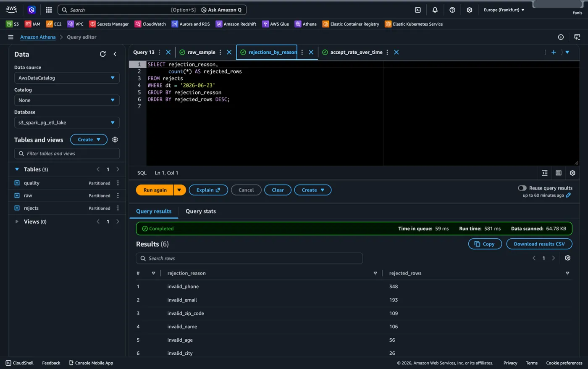This screenshot has width=588, height=369.
Task: Open EC2 shortcut in favorites bar
Action: pos(54,24)
